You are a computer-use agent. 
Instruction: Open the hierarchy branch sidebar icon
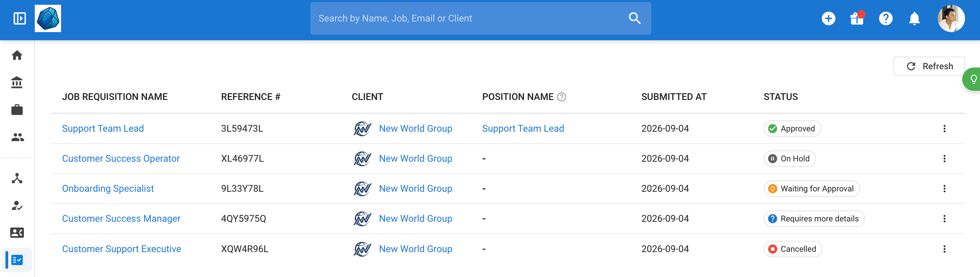click(x=17, y=178)
